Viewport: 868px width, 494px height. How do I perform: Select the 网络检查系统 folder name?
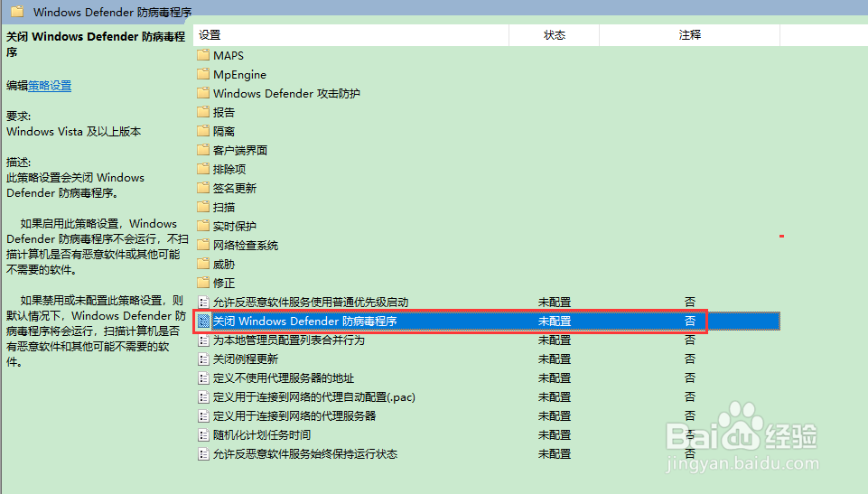pyautogui.click(x=246, y=245)
